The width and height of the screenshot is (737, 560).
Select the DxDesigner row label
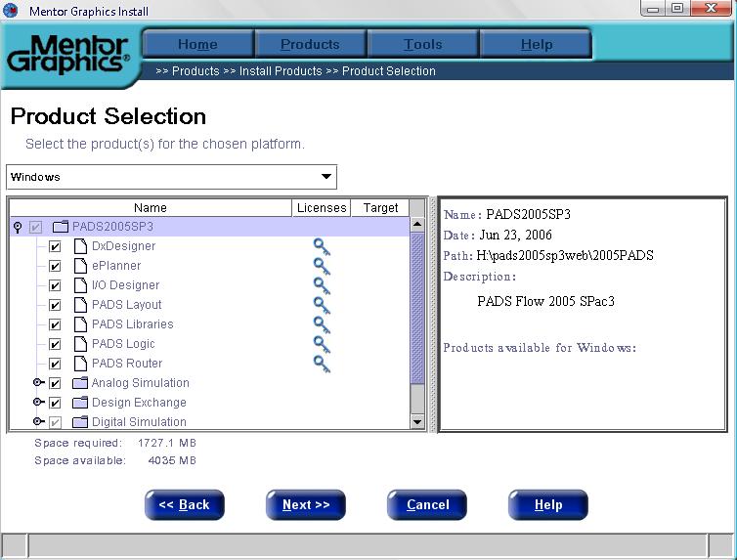(123, 246)
